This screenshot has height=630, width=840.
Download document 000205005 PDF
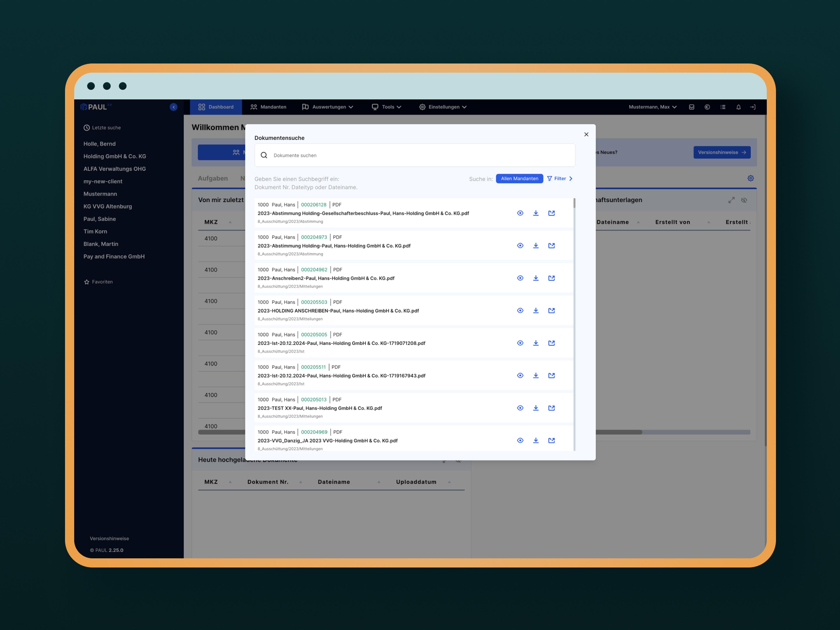coord(535,343)
